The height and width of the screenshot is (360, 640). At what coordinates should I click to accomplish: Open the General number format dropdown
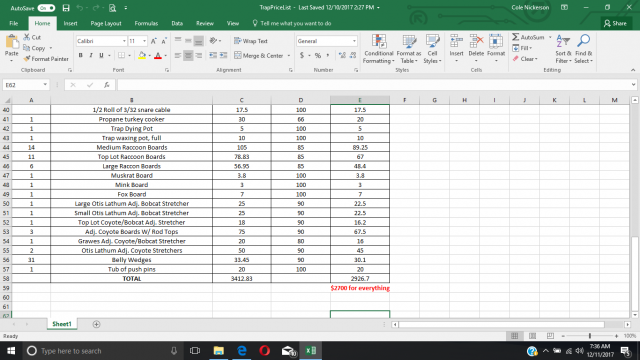354,41
